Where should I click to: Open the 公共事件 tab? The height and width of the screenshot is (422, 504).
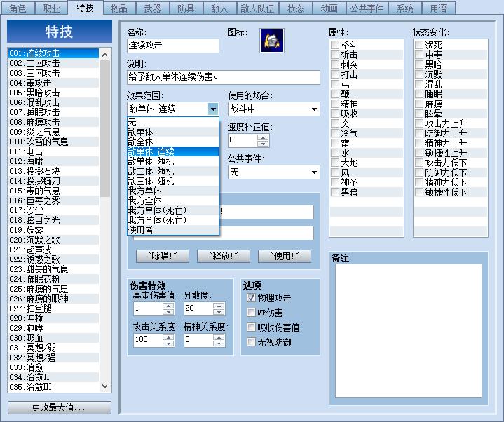[x=367, y=8]
